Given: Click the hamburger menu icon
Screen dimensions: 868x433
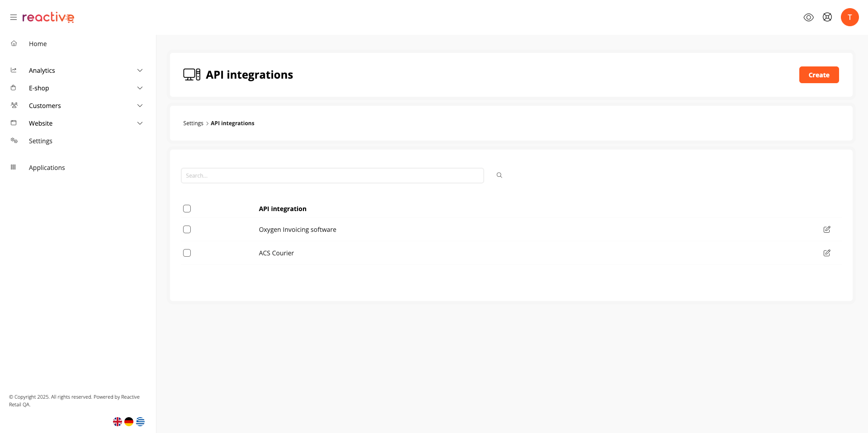Looking at the screenshot, I should pyautogui.click(x=14, y=17).
